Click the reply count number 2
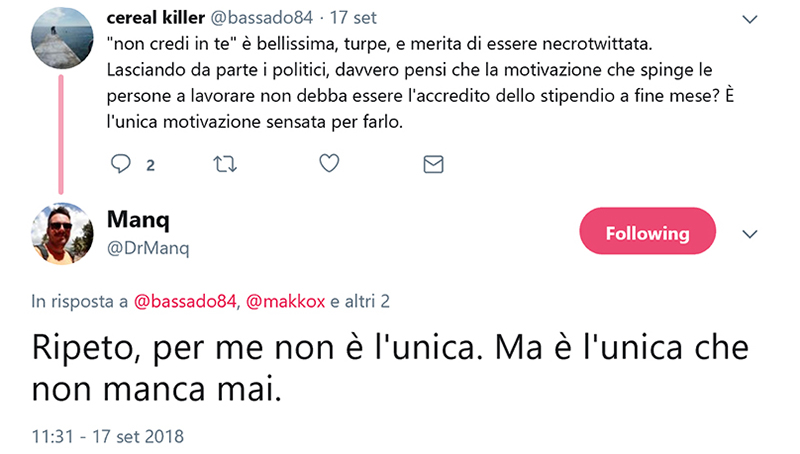Image resolution: width=800 pixels, height=454 pixels. tap(150, 165)
